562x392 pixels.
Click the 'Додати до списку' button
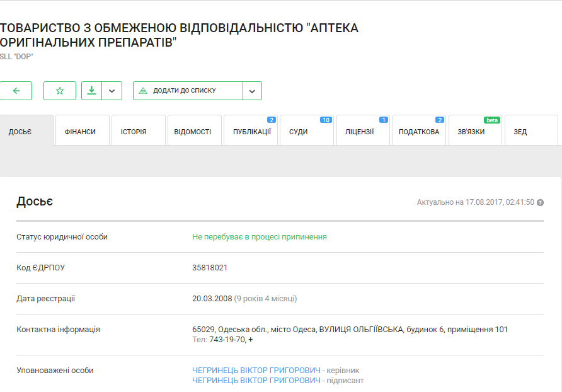click(188, 91)
